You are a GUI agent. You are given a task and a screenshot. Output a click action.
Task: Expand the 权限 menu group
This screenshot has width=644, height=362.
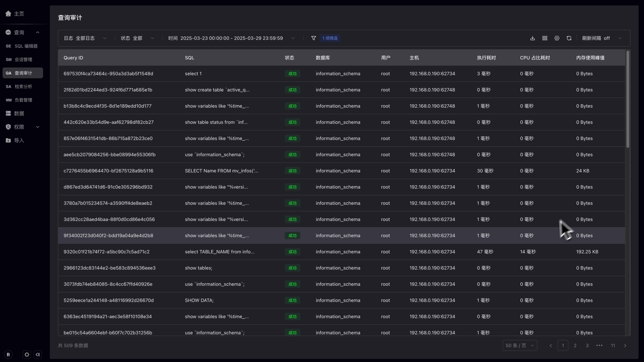click(38, 127)
